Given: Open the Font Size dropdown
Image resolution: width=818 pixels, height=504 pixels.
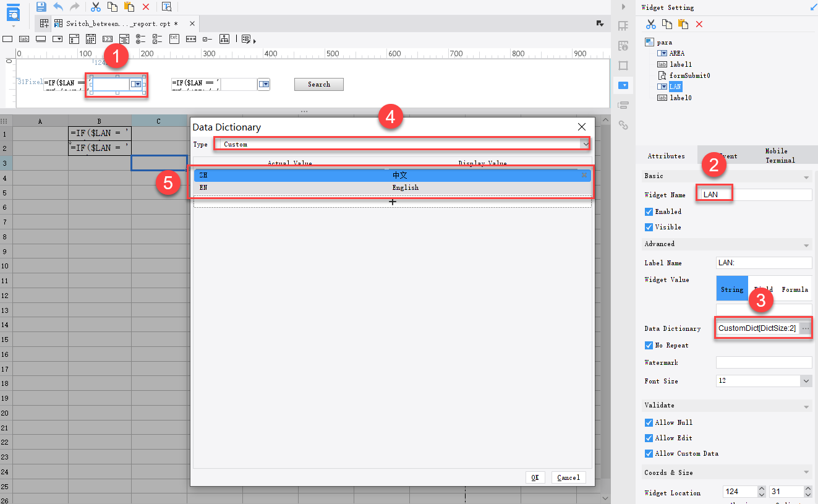Looking at the screenshot, I should [x=806, y=380].
